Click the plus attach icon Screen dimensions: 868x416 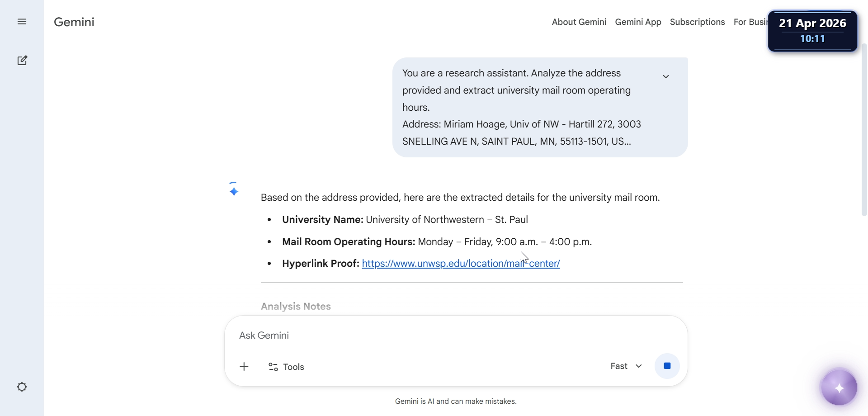[244, 366]
